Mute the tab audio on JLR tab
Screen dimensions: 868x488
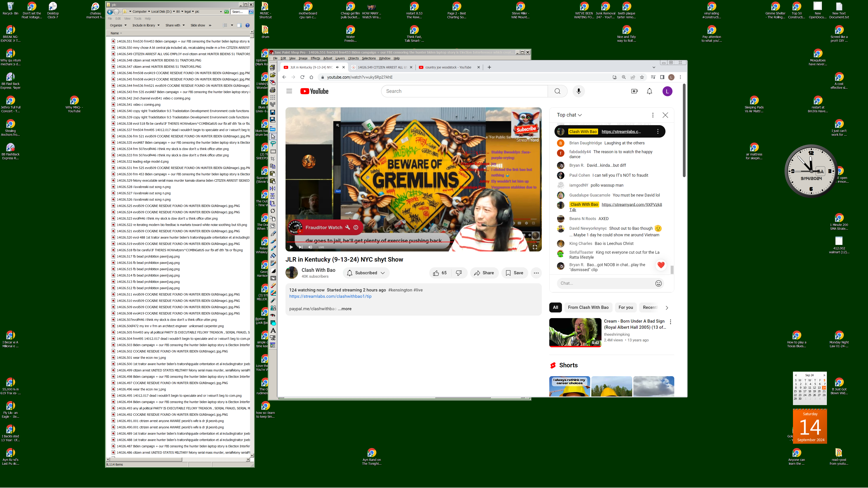click(x=337, y=67)
